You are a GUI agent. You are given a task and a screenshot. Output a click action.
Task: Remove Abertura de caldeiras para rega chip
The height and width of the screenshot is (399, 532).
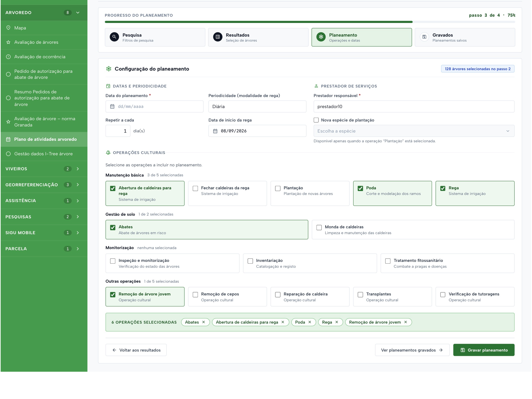(x=283, y=322)
